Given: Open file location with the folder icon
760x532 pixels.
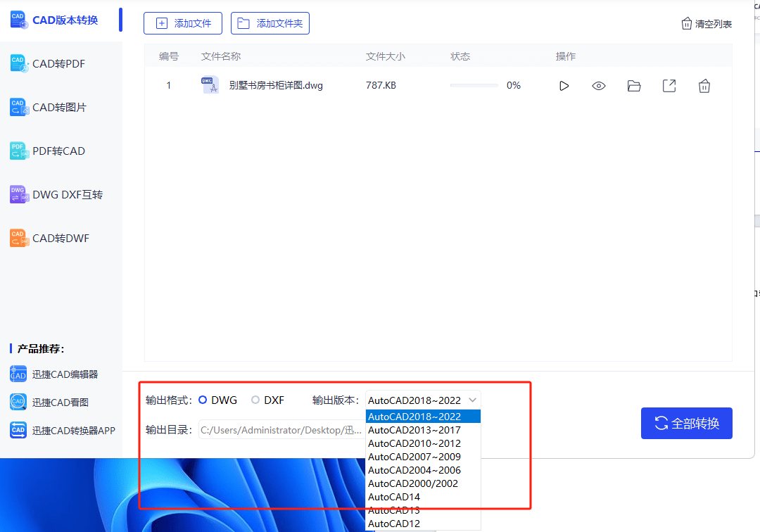Looking at the screenshot, I should pos(634,85).
